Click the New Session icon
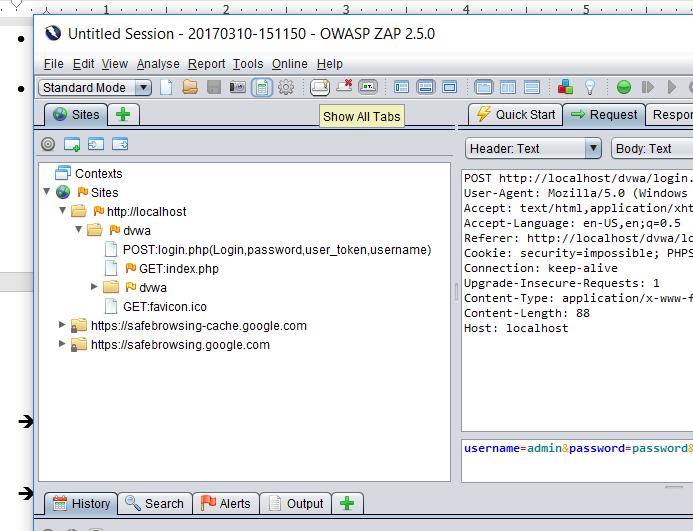Viewport: 693px width, 531px height. point(166,87)
